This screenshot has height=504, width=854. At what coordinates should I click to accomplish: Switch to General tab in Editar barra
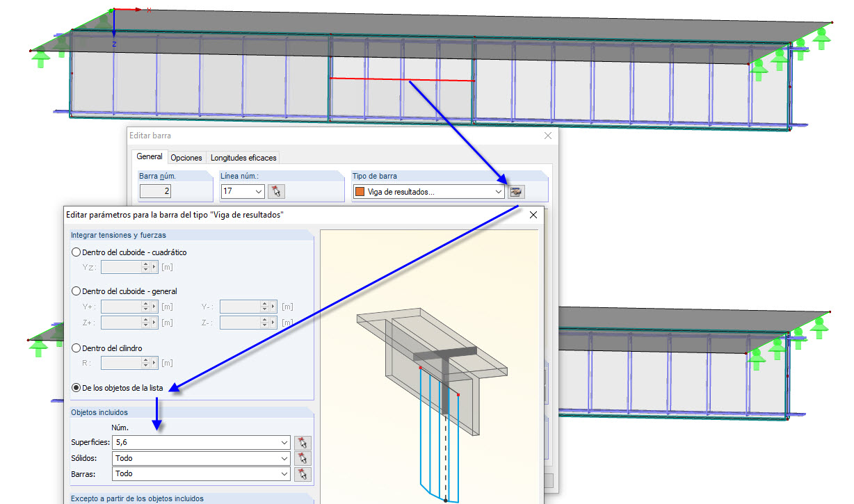[x=149, y=157]
